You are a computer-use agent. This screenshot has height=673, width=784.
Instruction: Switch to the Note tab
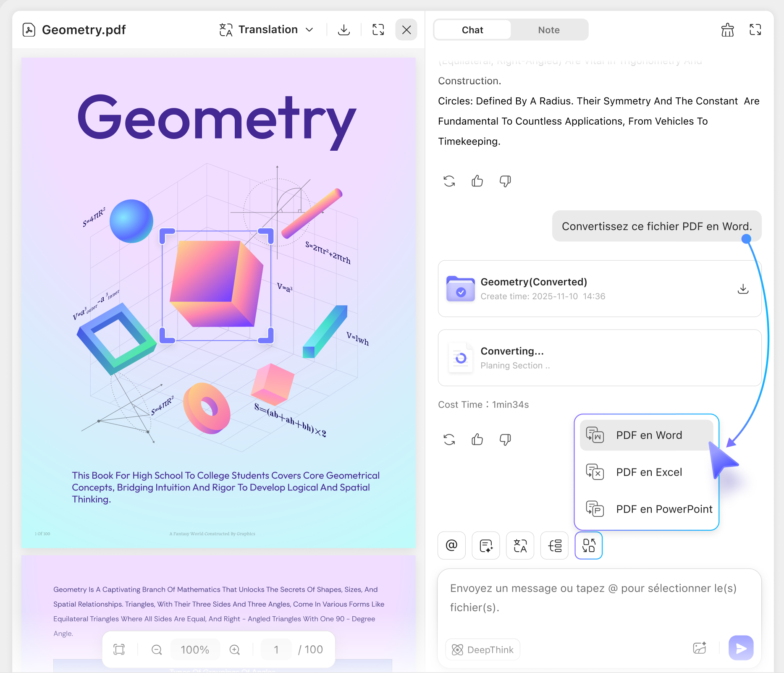[x=548, y=29]
